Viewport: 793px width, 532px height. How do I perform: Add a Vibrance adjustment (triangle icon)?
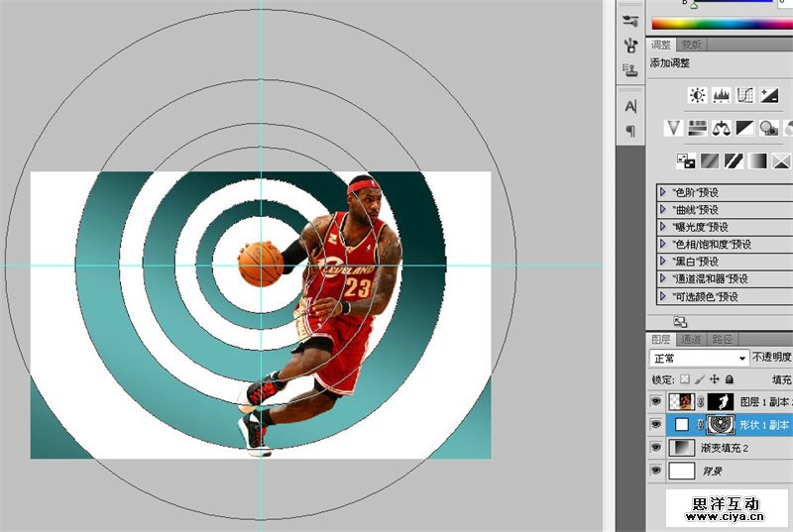pyautogui.click(x=674, y=128)
